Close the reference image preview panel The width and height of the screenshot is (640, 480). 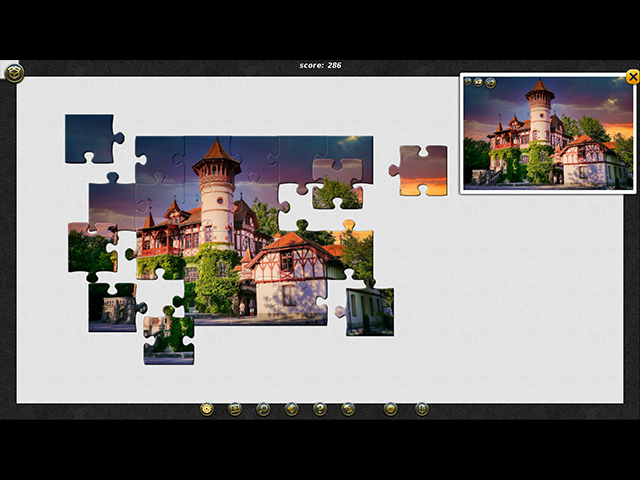point(632,77)
